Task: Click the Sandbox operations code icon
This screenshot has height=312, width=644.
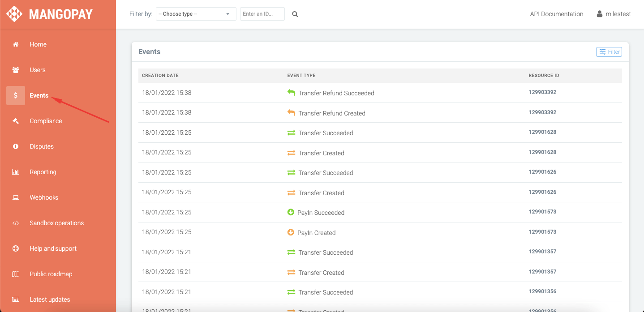Action: pyautogui.click(x=16, y=223)
